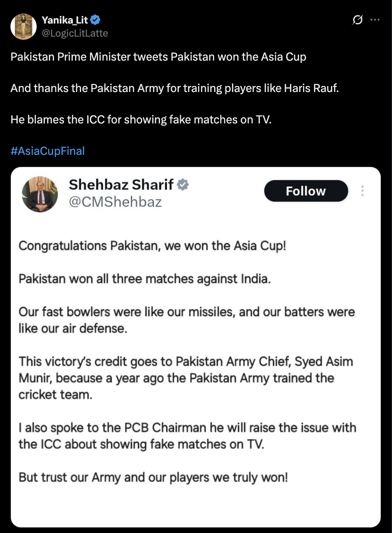The height and width of the screenshot is (533, 392).
Task: Click the Yanika_Lit display name
Action: coord(65,20)
